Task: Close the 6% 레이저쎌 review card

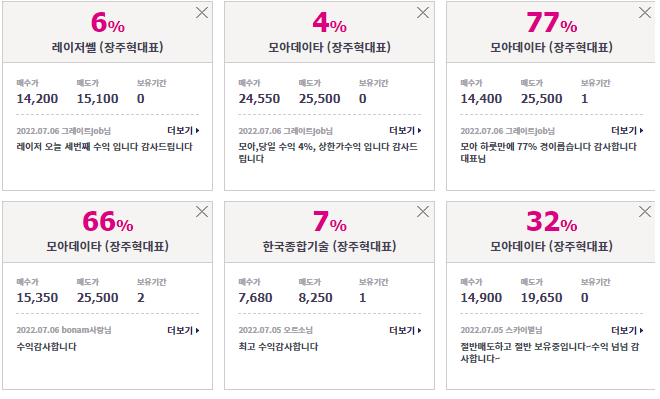Action: click(x=202, y=13)
